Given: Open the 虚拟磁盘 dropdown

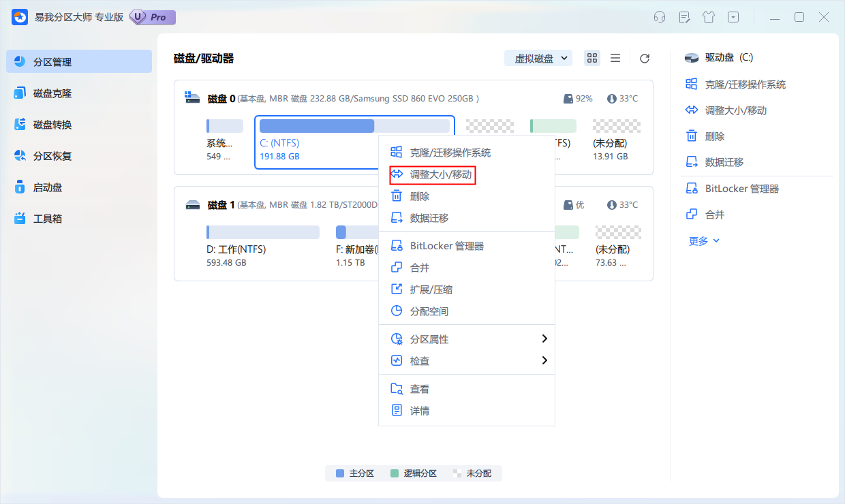Looking at the screenshot, I should pos(538,58).
